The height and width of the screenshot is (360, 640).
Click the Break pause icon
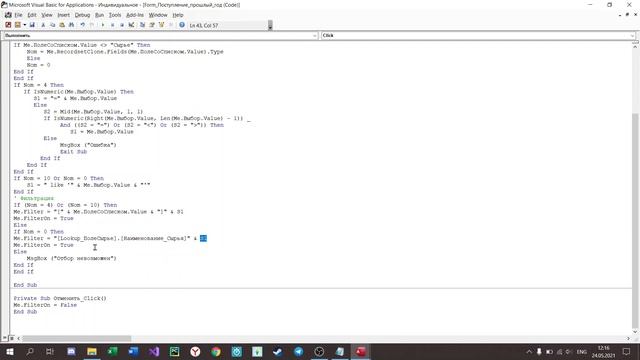tap(112, 25)
